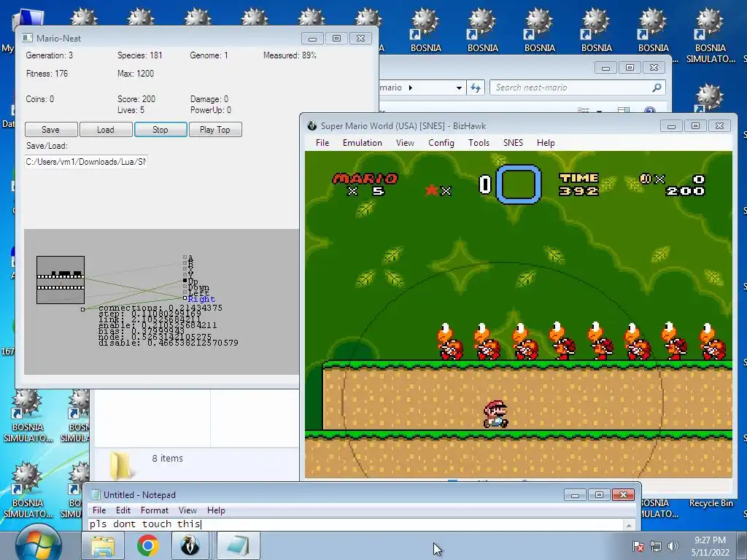Click the Save button in Mario-Neat
The image size is (747, 560).
tap(51, 130)
